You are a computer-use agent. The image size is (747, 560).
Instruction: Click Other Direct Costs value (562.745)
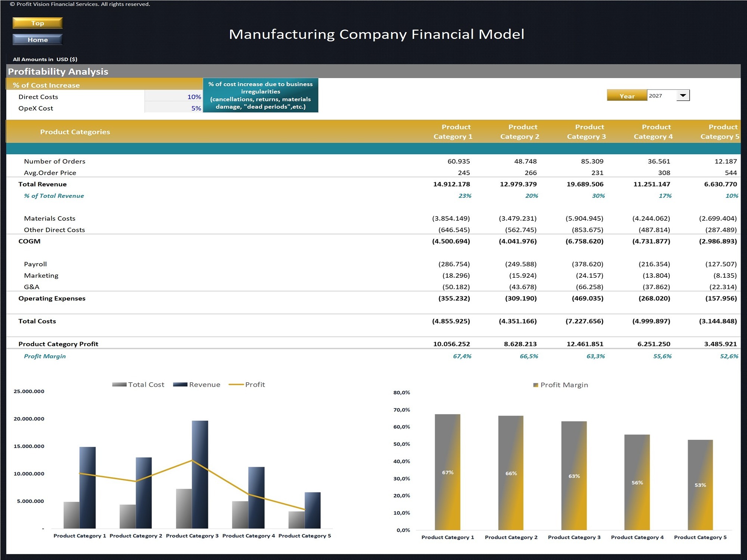click(521, 230)
